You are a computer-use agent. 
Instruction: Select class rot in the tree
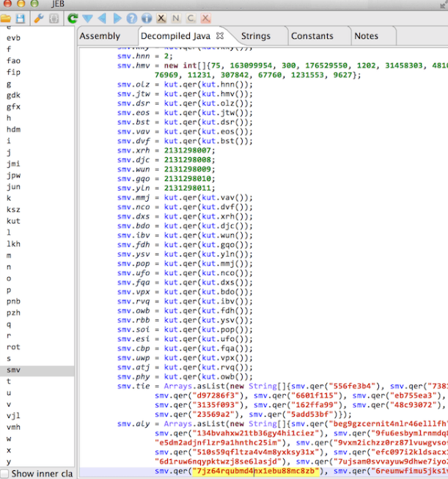[14, 348]
